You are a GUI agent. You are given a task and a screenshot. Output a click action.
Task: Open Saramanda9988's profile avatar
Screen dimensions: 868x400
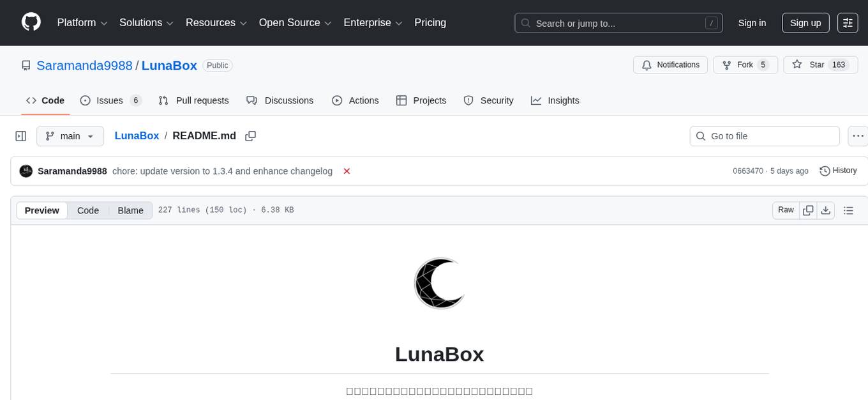(26, 171)
